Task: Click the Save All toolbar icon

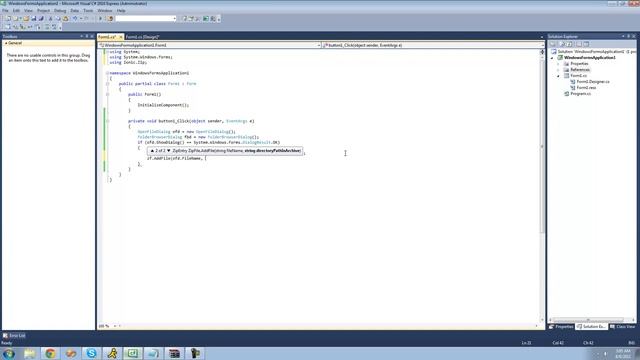Action: (41, 18)
